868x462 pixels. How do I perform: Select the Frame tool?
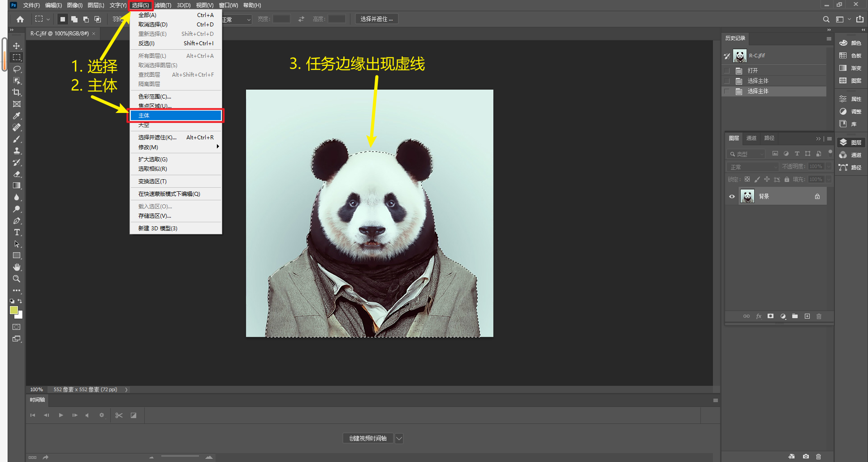click(x=17, y=104)
